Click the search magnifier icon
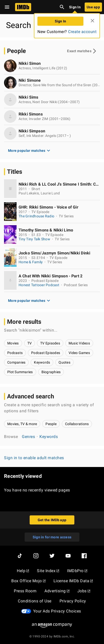 click(62, 7)
